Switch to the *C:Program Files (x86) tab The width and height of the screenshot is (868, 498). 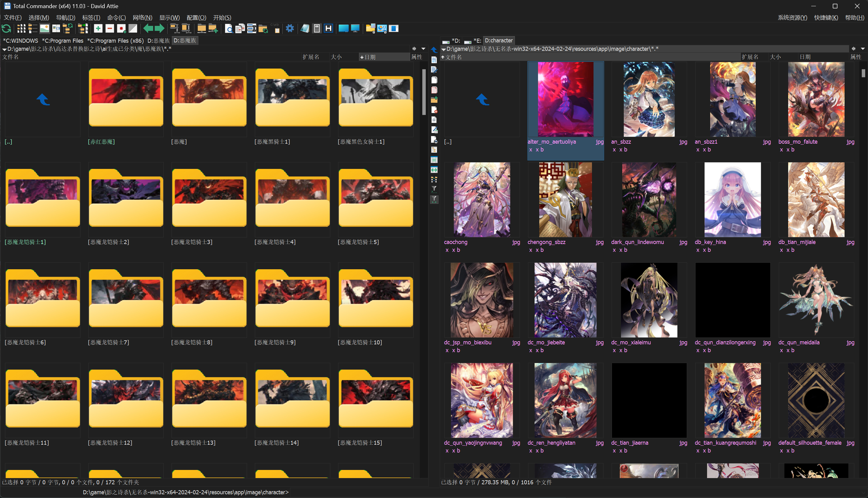tap(115, 41)
